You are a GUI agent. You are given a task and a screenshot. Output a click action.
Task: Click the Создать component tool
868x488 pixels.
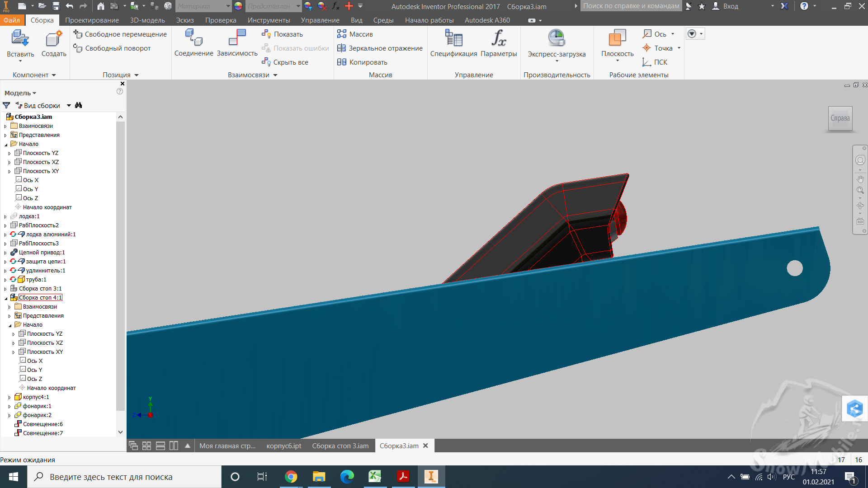[x=54, y=44]
